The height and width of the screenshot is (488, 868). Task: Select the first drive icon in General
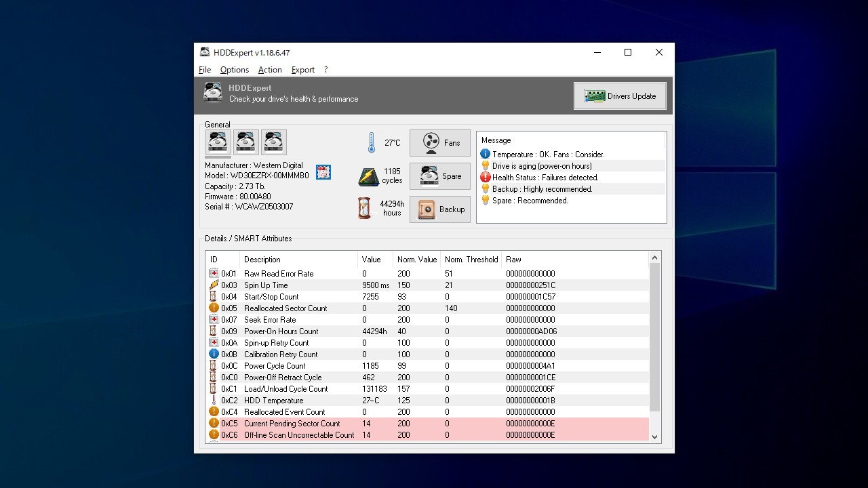218,142
